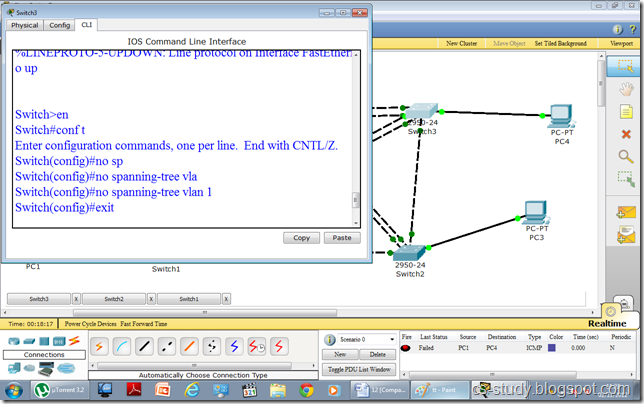Click the Place Note tool icon
This screenshot has height=404, width=644.
(626, 112)
